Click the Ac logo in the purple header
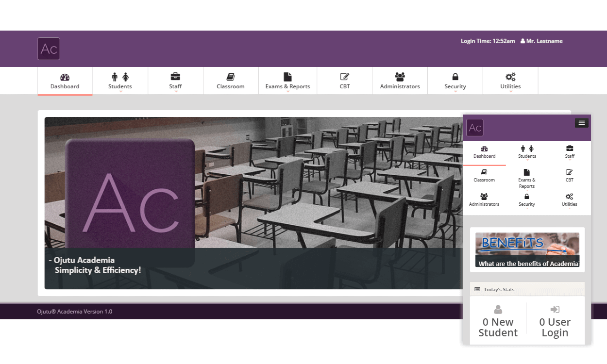 49,49
